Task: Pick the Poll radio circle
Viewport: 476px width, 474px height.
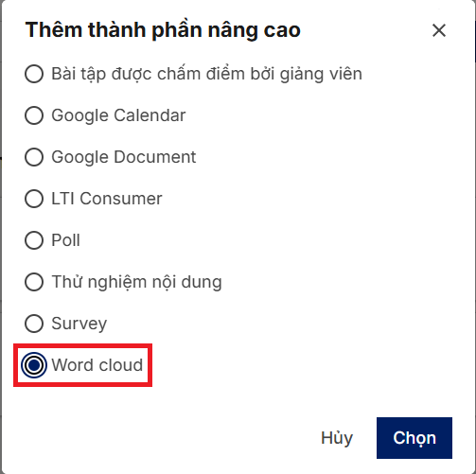Action: [34, 240]
